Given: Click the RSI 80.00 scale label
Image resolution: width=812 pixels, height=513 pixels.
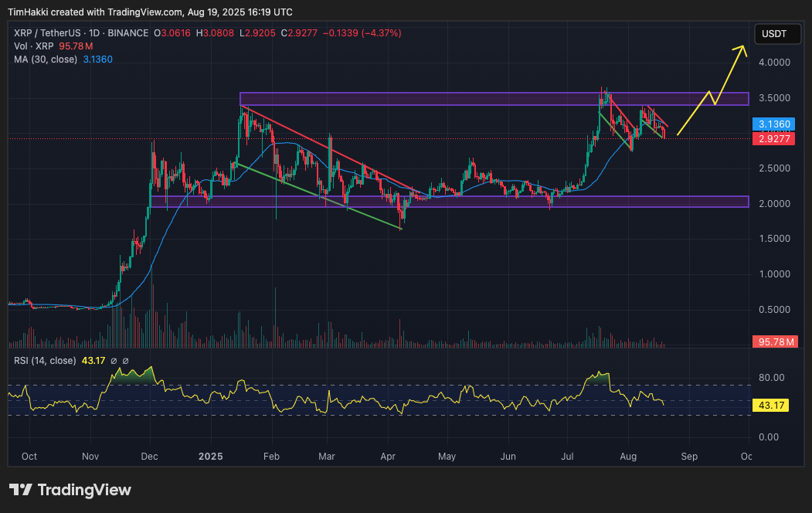Looking at the screenshot, I should tap(773, 378).
